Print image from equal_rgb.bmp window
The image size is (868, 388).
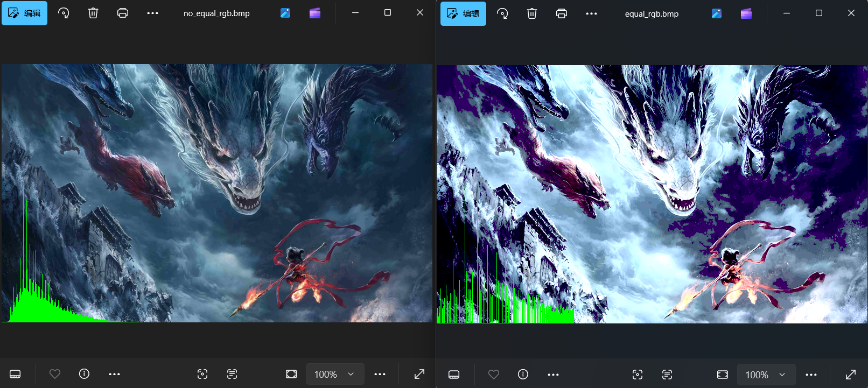(x=562, y=13)
